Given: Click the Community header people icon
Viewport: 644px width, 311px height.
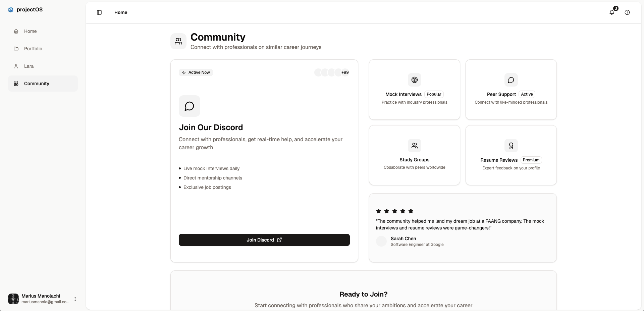Looking at the screenshot, I should pyautogui.click(x=178, y=41).
